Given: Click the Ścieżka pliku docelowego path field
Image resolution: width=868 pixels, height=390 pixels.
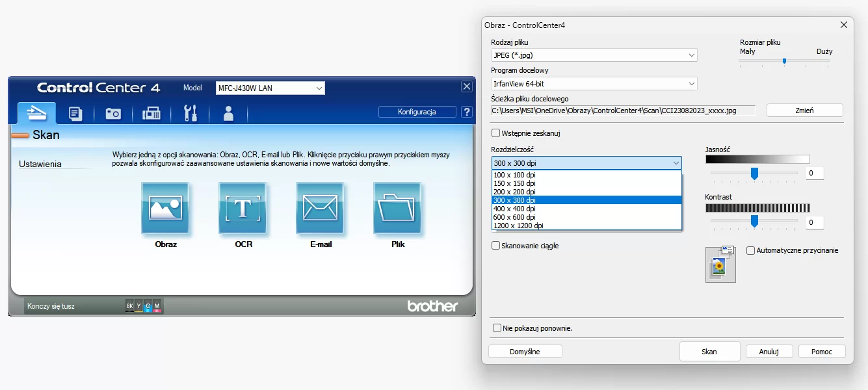Looking at the screenshot, I should point(624,110).
